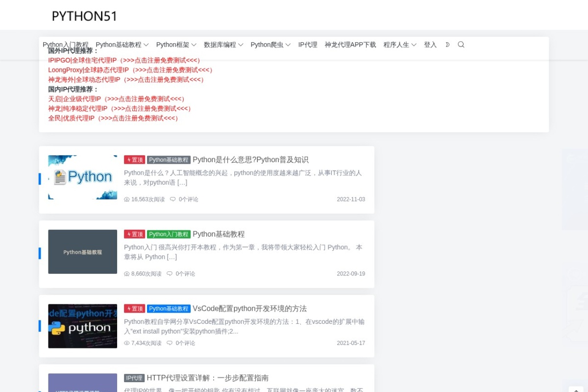Viewport: 588px width, 392px height.
Task: Click date 2021-05-17
Action: pos(351,343)
